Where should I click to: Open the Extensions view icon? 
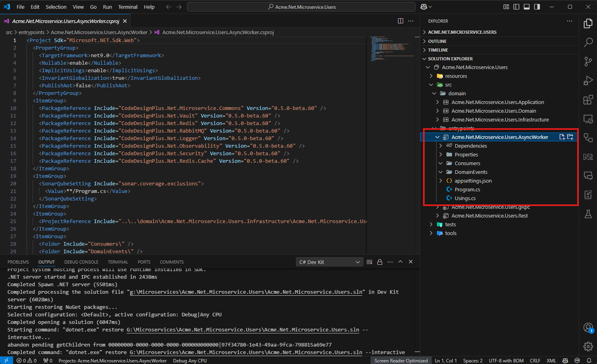point(588,99)
